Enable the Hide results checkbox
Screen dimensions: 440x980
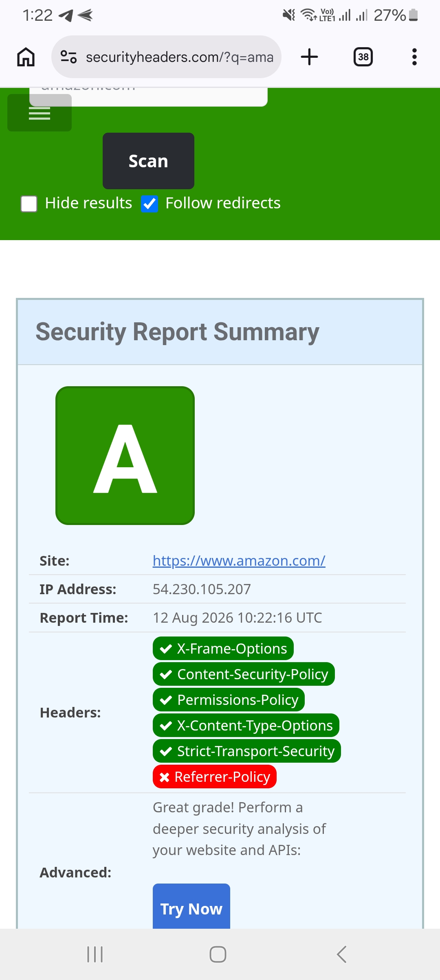tap(29, 203)
